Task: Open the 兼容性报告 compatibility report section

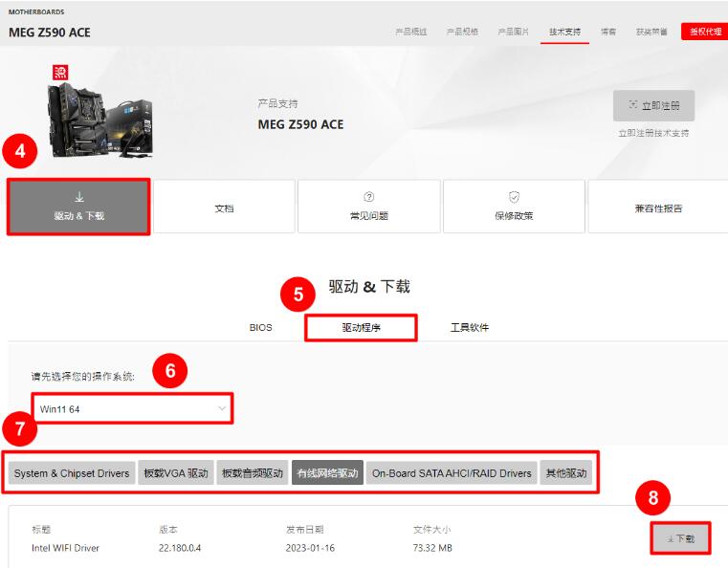Action: point(658,208)
